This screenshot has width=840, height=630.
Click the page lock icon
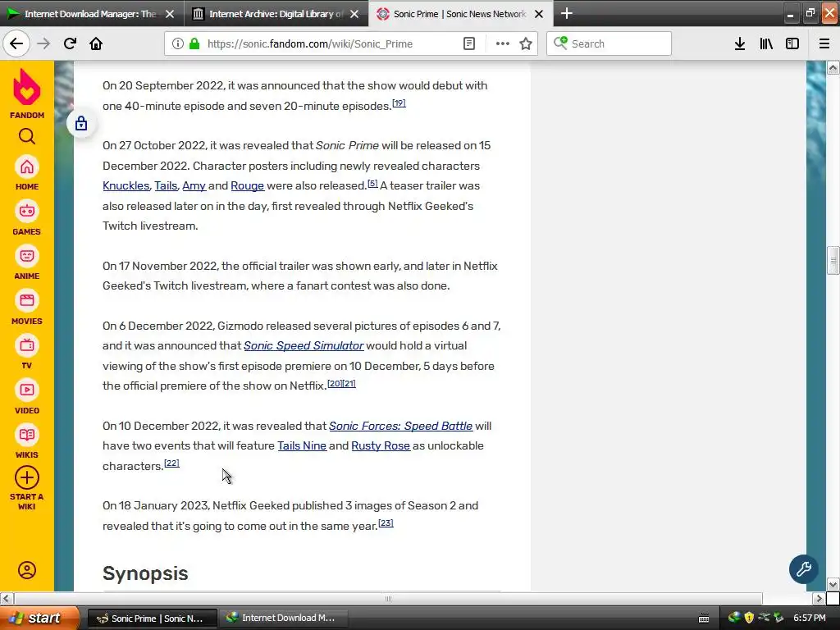(x=81, y=123)
